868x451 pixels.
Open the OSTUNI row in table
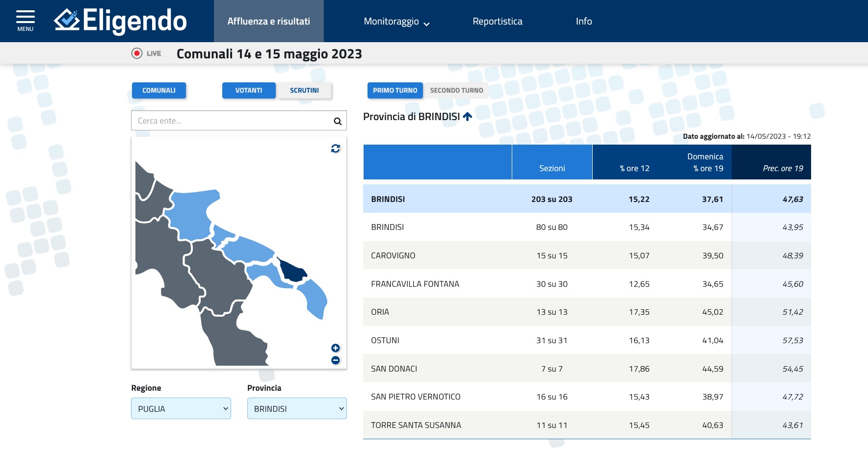[x=385, y=340]
